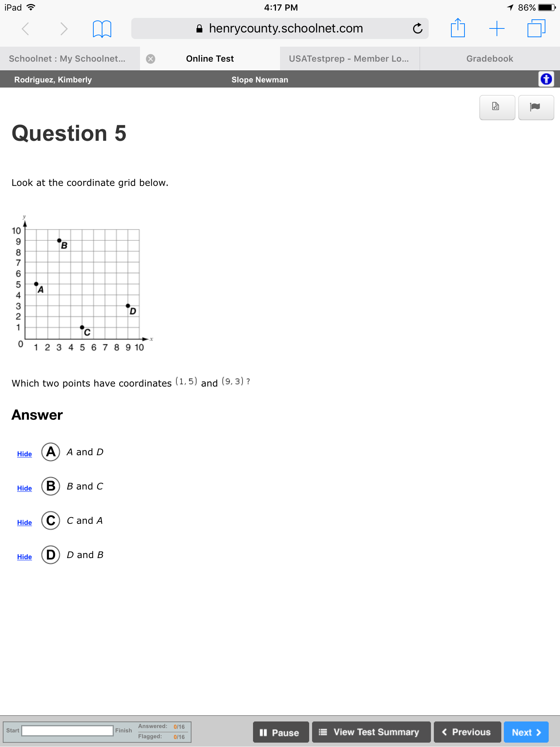This screenshot has width=560, height=747.
Task: Switch to USATestprep tab
Action: pyautogui.click(x=349, y=59)
